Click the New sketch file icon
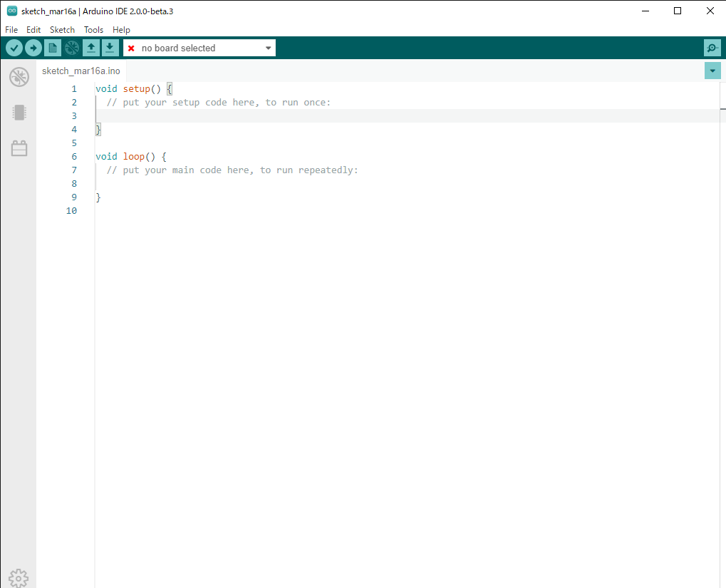This screenshot has height=588, width=726. pyautogui.click(x=53, y=48)
